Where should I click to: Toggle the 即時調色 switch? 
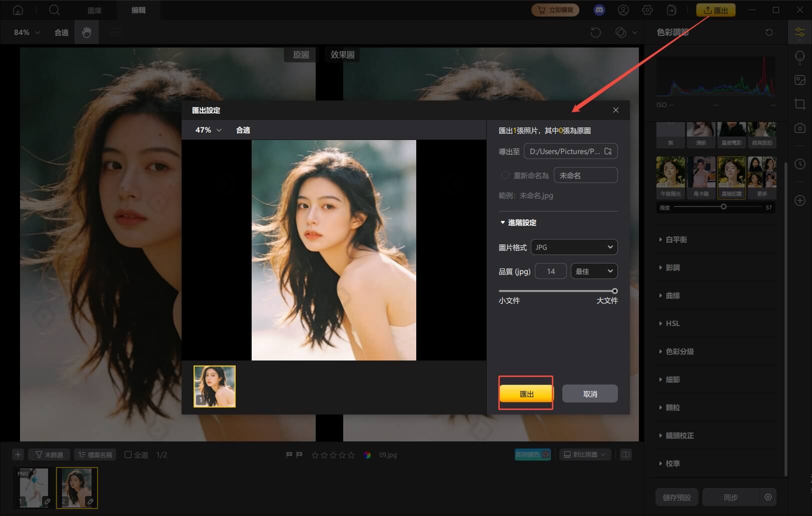(533, 454)
